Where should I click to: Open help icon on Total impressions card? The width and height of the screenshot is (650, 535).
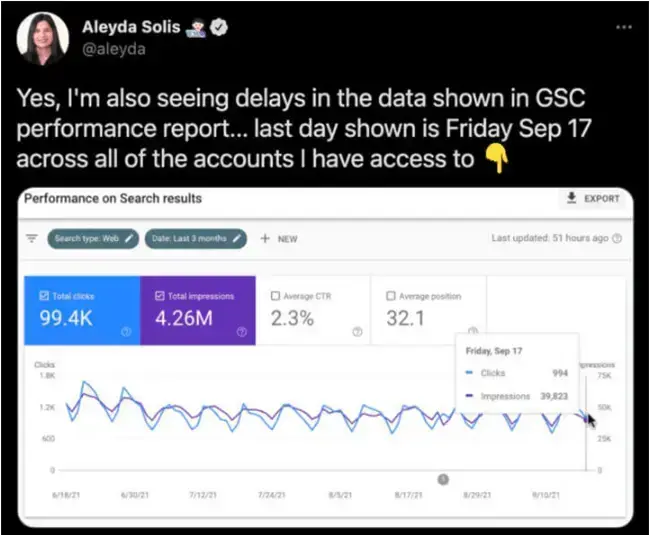pos(242,333)
